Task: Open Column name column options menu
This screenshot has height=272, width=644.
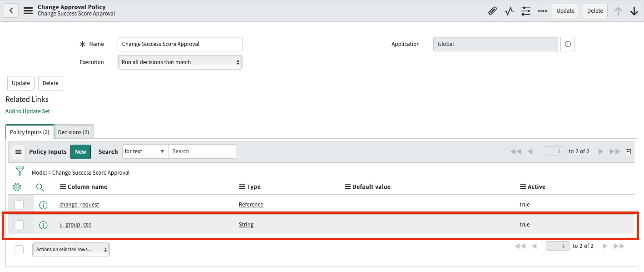Action: click(63, 187)
